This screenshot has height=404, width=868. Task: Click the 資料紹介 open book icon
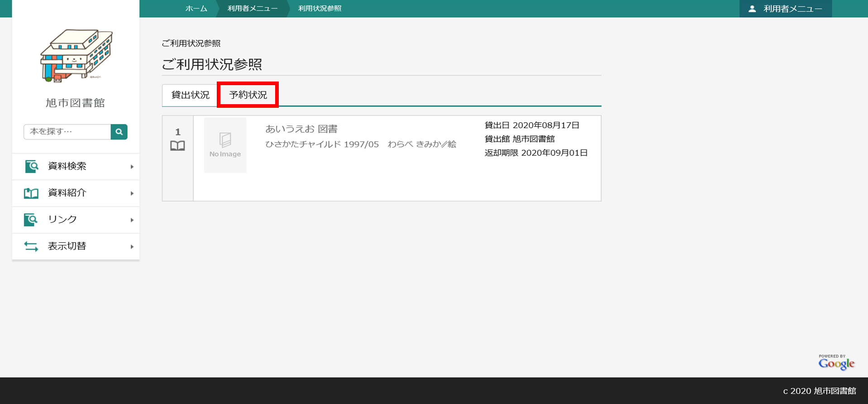[31, 193]
